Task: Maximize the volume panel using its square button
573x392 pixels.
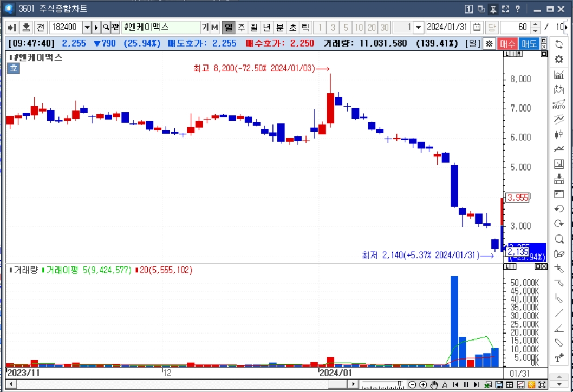Action: pos(538,267)
